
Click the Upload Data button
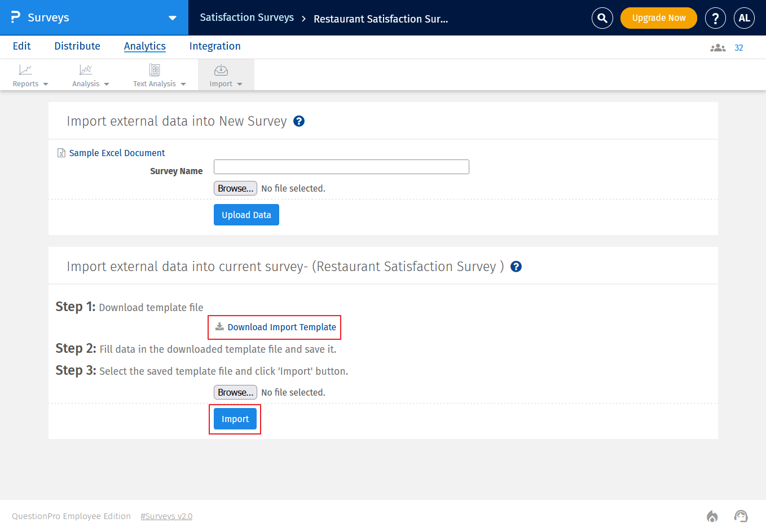pyautogui.click(x=246, y=215)
